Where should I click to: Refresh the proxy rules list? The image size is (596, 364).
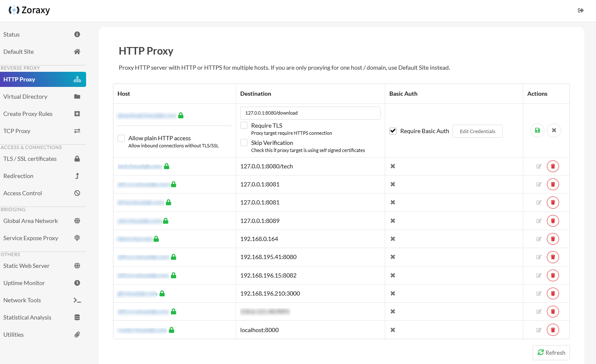click(551, 352)
